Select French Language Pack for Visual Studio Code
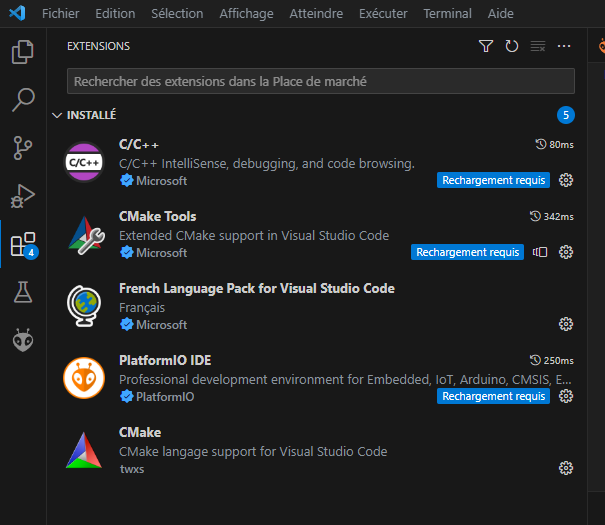 [257, 289]
